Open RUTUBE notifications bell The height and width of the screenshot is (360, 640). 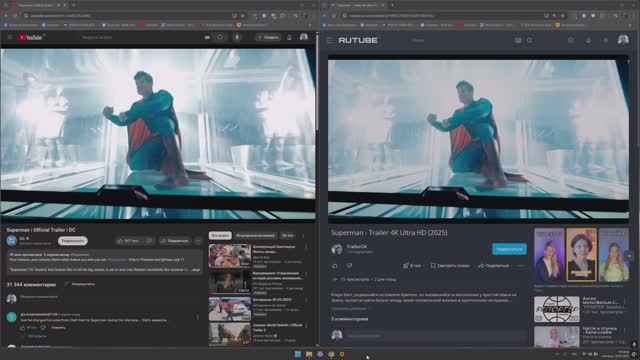click(588, 40)
